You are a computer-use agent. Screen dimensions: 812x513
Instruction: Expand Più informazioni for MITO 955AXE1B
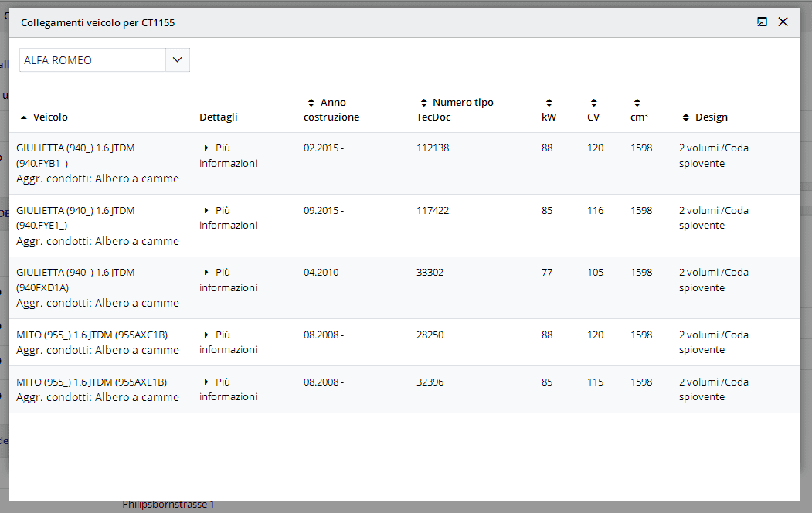click(229, 389)
